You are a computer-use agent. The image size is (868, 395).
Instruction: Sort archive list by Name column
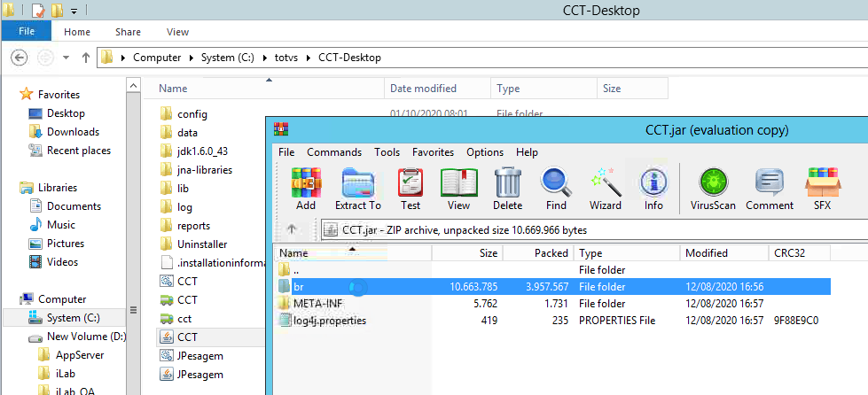pyautogui.click(x=353, y=252)
